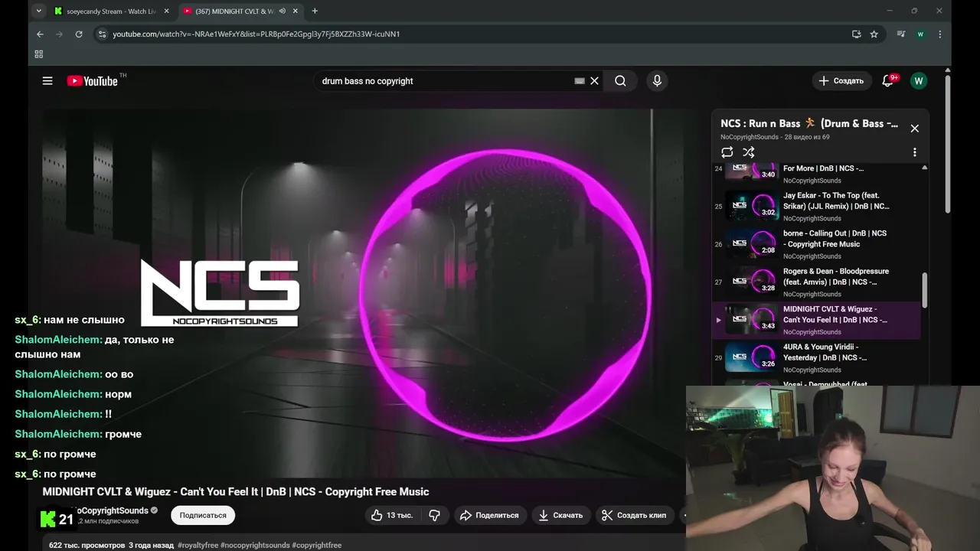Subscribe with the Подписаться button
This screenshot has width=980, height=551.
pos(203,515)
